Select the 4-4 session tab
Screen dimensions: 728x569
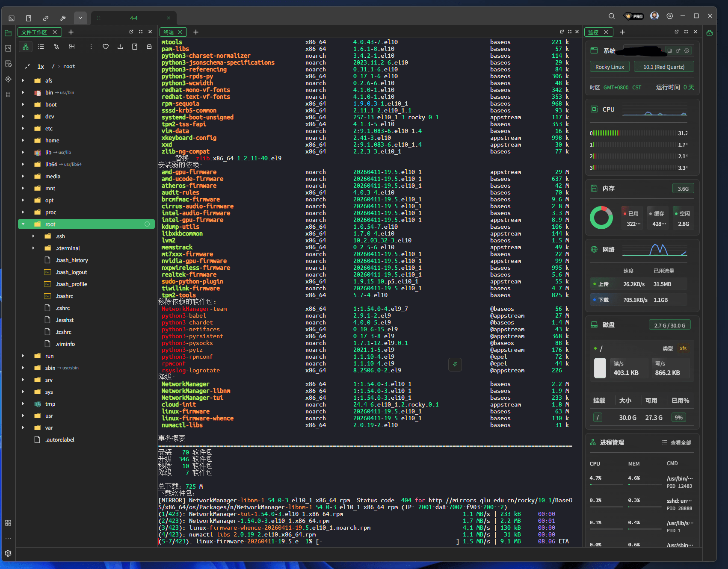(x=134, y=18)
